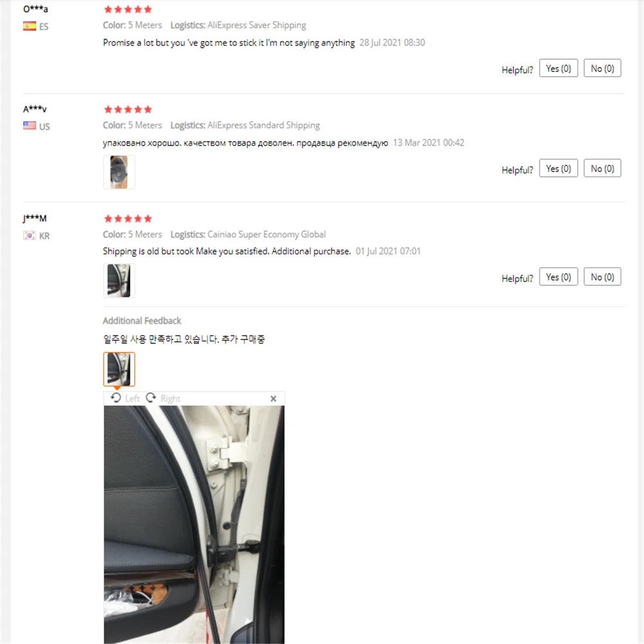Viewport: 644px width, 644px height.
Task: Vote No on O***a's review helpfulness
Action: (x=602, y=68)
